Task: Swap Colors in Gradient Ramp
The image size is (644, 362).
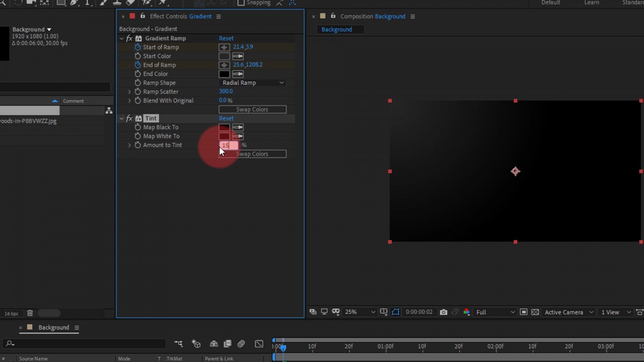Action: (252, 109)
